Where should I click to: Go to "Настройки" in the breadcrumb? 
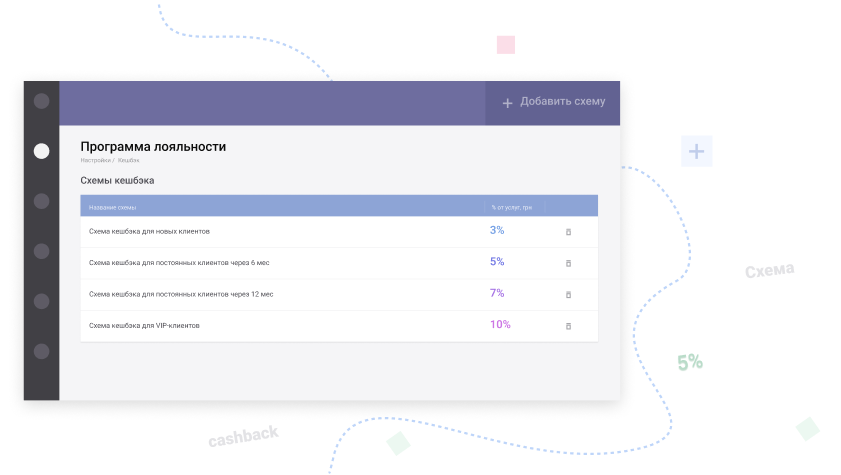click(x=95, y=160)
